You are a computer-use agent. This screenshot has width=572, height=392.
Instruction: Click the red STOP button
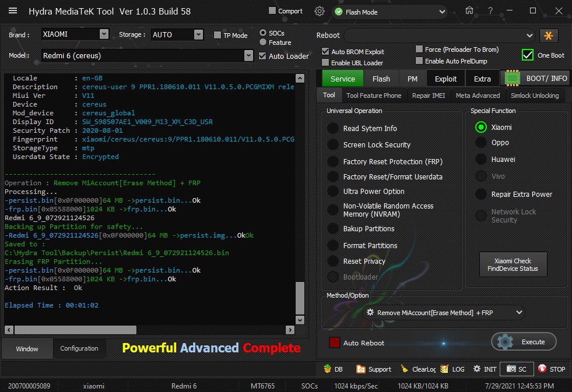pyautogui.click(x=552, y=369)
